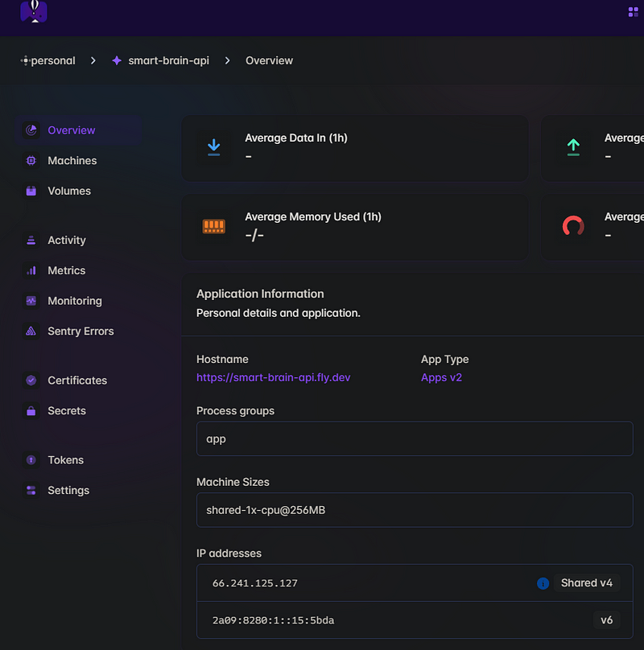Open the Metrics page

pos(79,270)
